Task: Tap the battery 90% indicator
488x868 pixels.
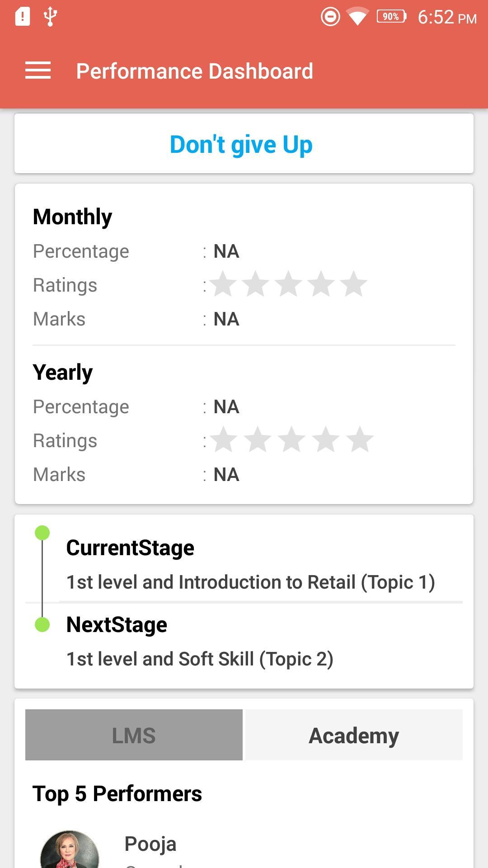Action: (x=391, y=17)
